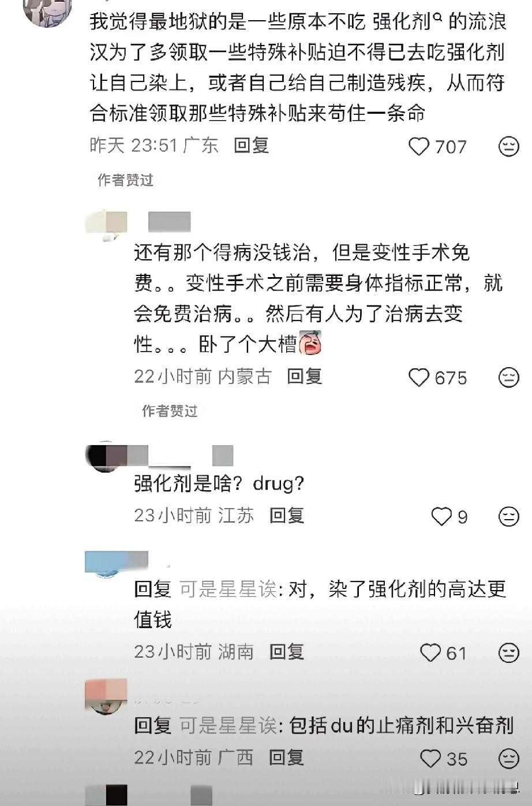The image size is (532, 806).
Task: Like the comment with 707 likes
Action: pyautogui.click(x=419, y=147)
